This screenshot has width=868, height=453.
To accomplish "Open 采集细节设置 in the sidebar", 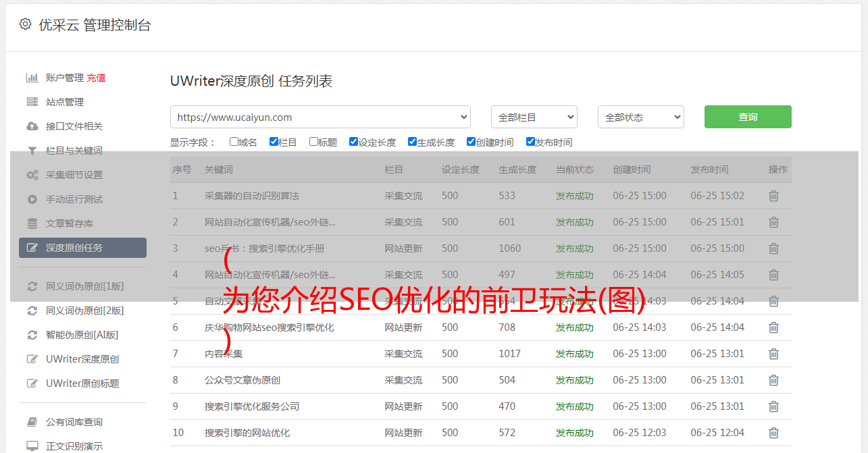I will point(74,175).
